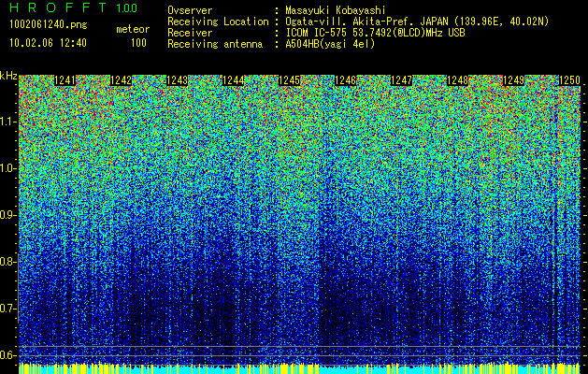Click the 0.7 frequency axis label
This screenshot has height=374, width=588.
8,309
